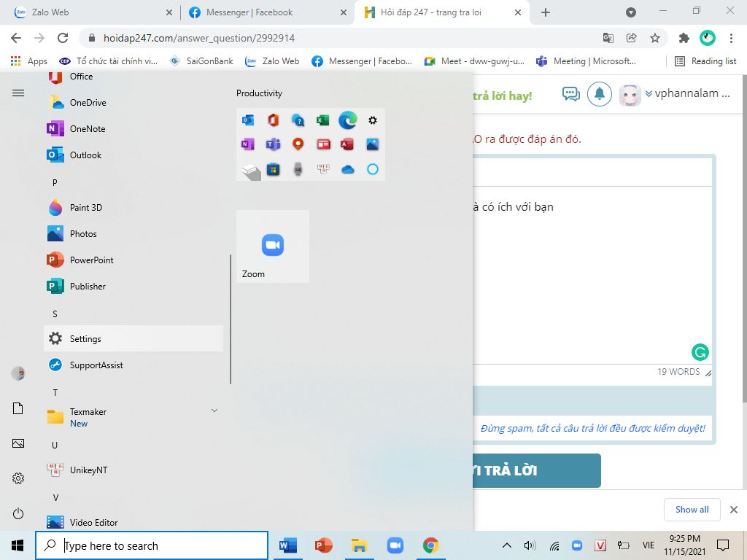The image size is (747, 560).
Task: Open Chrome's three-dot menu
Action: coord(731,38)
